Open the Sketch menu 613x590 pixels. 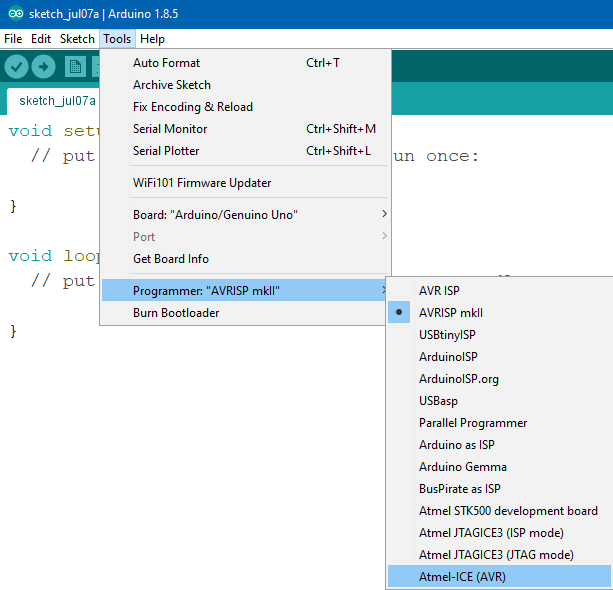pos(77,39)
